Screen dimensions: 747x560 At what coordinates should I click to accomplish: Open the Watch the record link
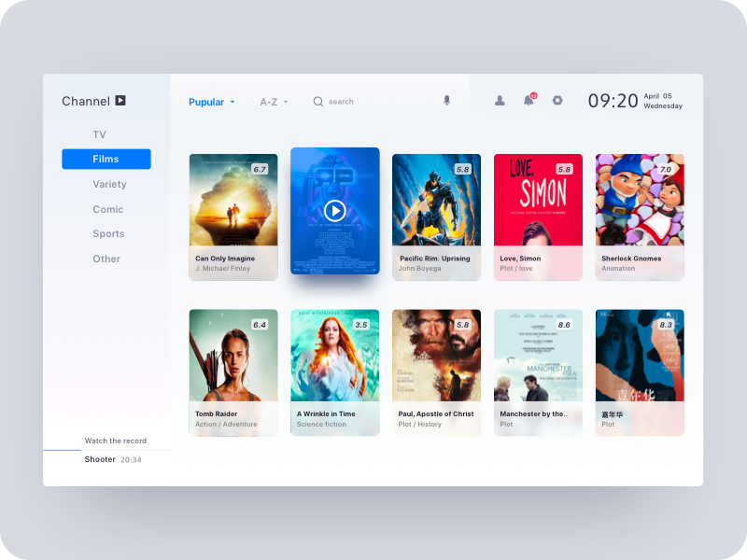115,441
